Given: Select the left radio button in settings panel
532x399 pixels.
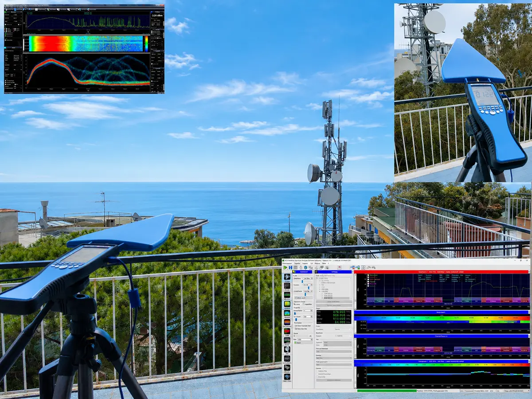Looking at the screenshot, I should (x=295, y=305).
